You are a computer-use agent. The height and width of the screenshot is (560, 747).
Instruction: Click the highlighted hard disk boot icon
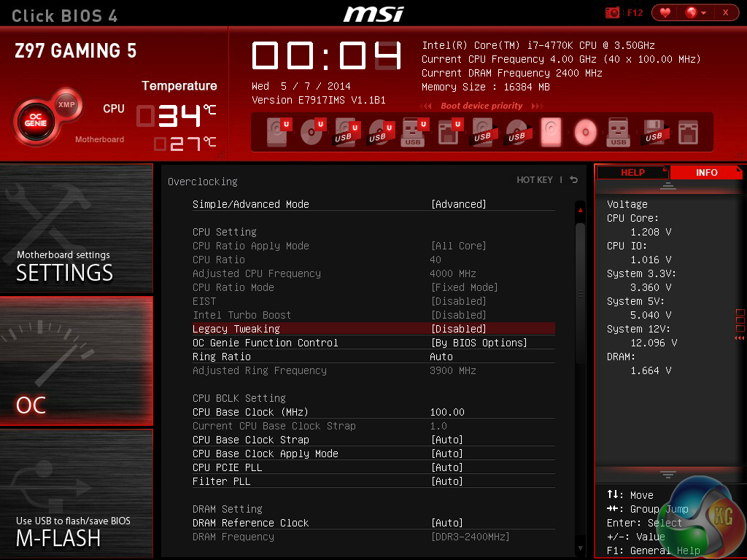click(551, 131)
